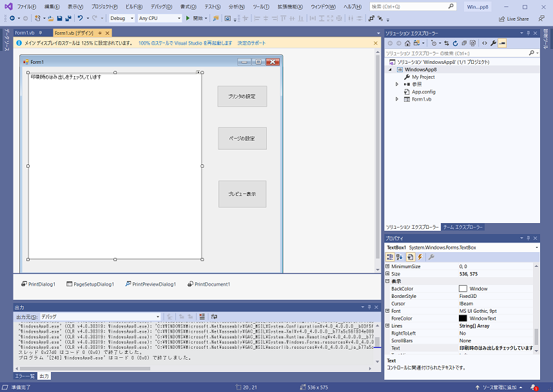
Task: Click the Pending Changes Filter clock icon
Action: point(434,43)
